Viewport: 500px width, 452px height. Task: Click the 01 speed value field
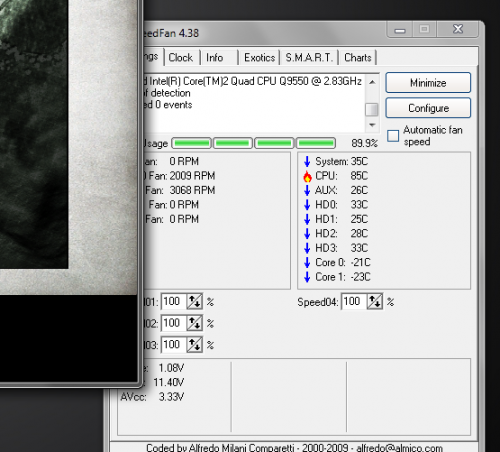(x=174, y=302)
